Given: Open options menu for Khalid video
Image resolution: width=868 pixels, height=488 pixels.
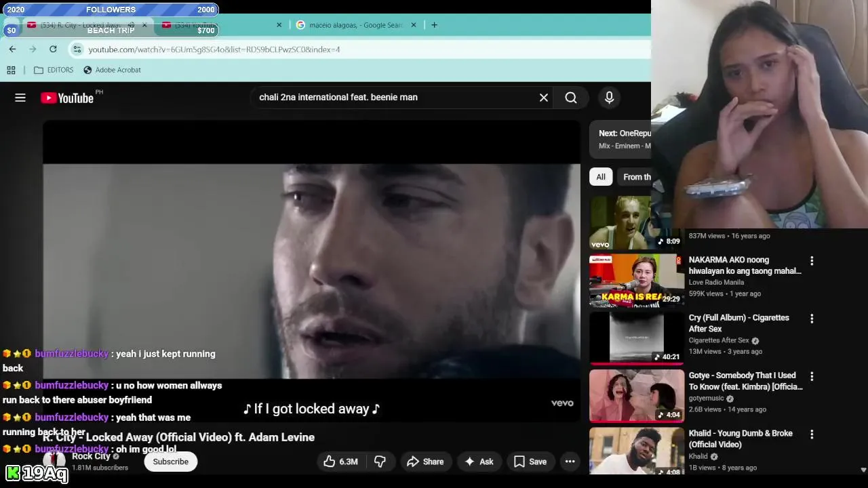Looking at the screenshot, I should pyautogui.click(x=812, y=434).
